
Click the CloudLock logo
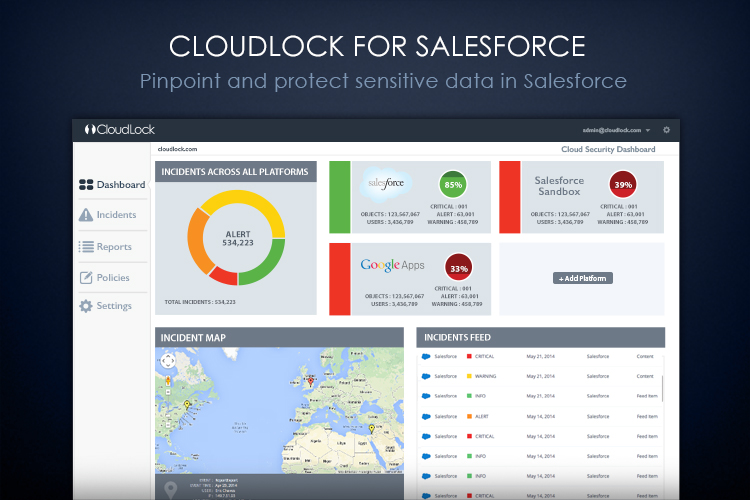pyautogui.click(x=120, y=129)
